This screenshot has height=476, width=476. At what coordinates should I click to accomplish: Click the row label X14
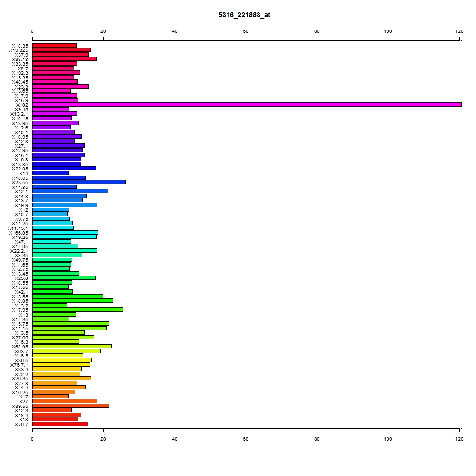tap(23, 174)
